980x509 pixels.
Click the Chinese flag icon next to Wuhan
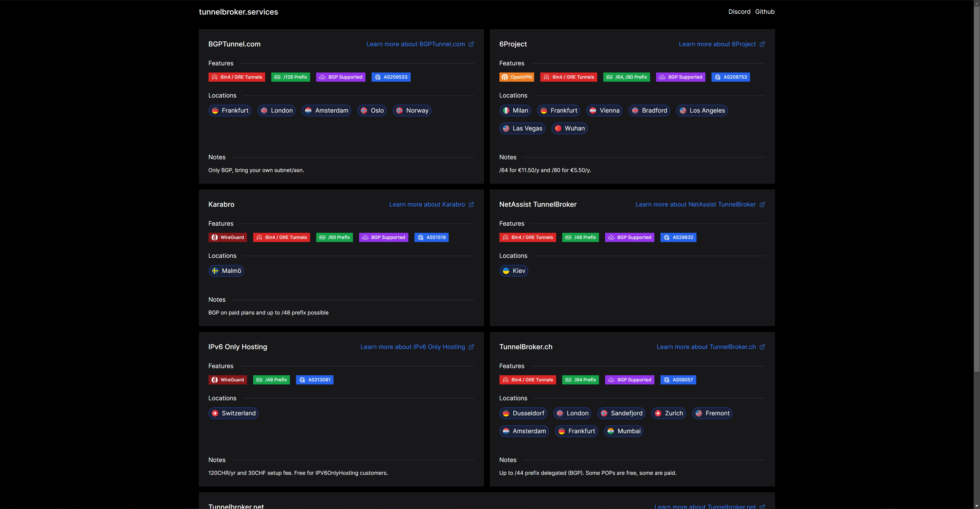click(x=558, y=129)
